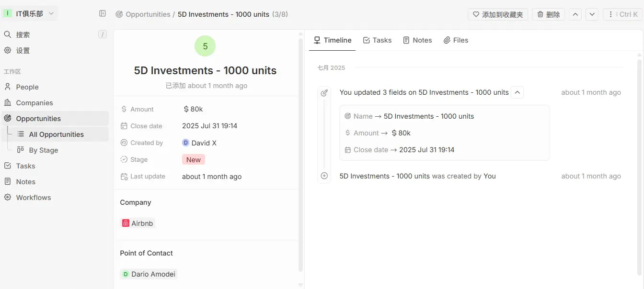
Task: Add record to favorites with heart button
Action: tap(497, 14)
